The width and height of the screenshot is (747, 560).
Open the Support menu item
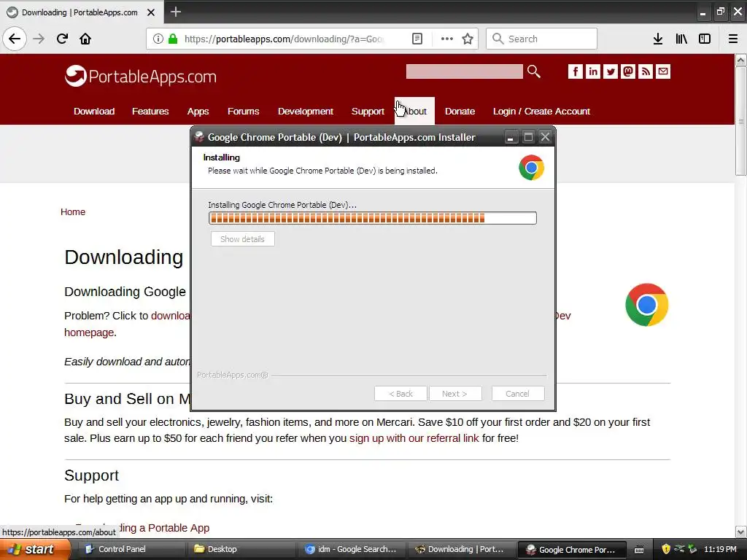368,111
